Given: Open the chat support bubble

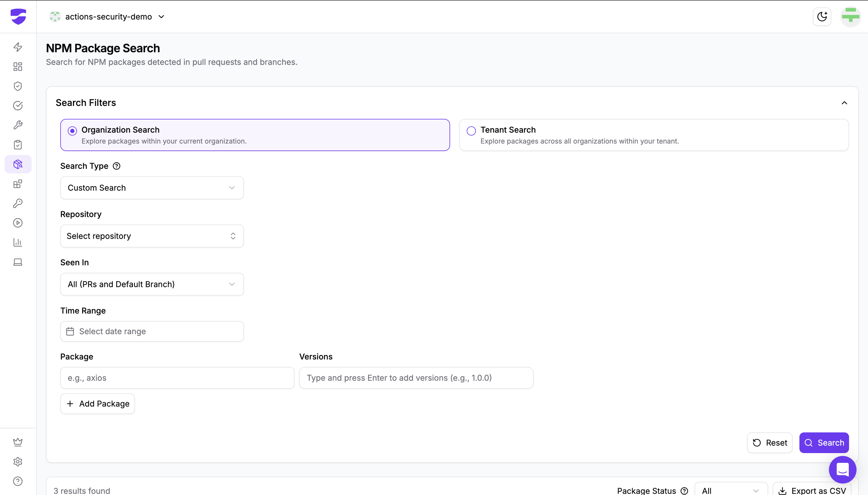Looking at the screenshot, I should coord(842,470).
